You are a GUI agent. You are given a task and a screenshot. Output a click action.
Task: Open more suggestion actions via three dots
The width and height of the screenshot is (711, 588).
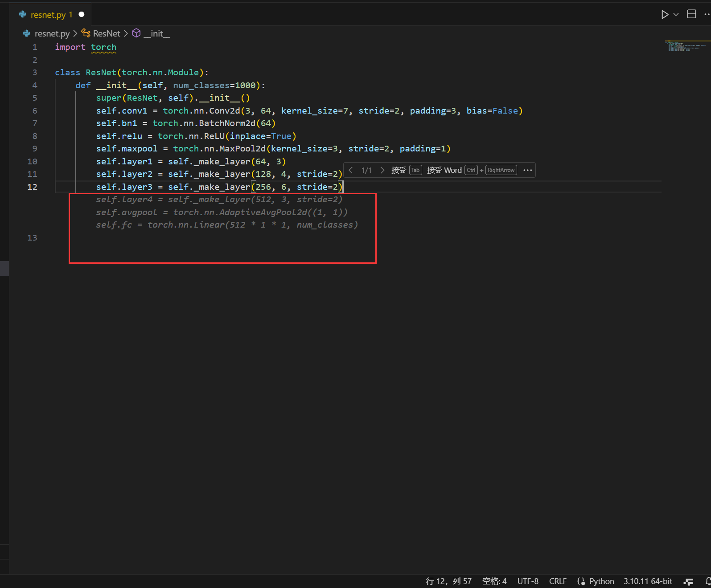pos(527,170)
